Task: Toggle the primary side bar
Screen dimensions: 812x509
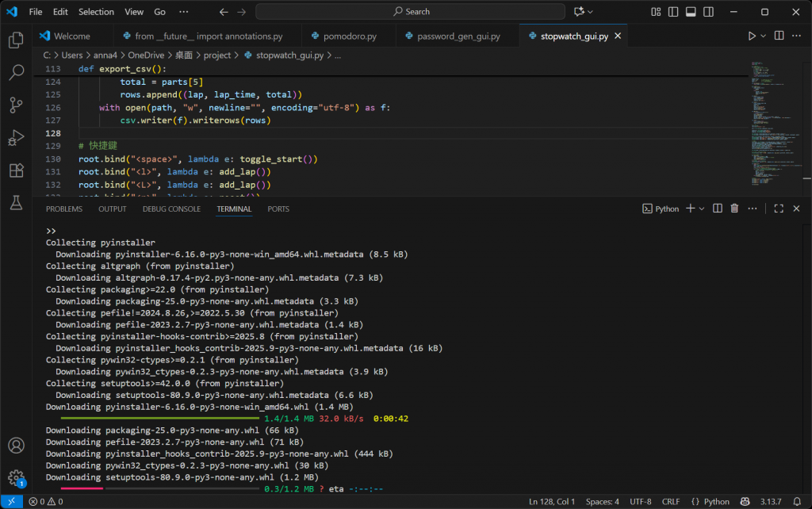Action: click(673, 12)
